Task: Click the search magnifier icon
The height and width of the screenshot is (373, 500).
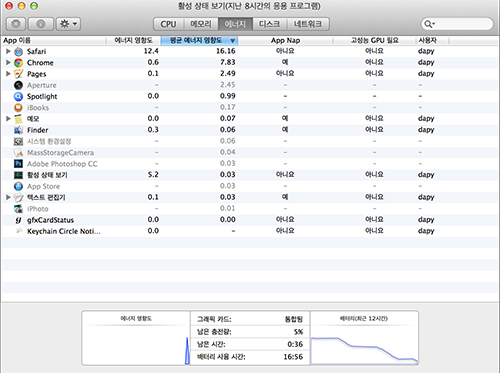Action: tap(429, 24)
